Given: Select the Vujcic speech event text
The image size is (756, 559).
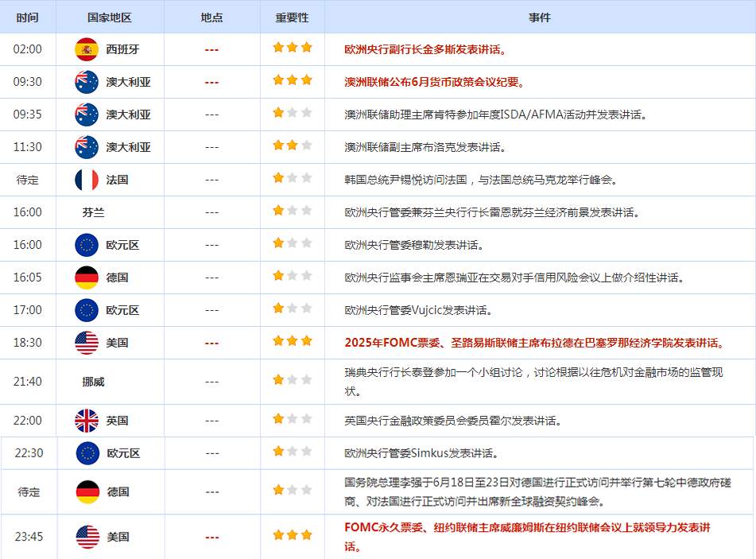Looking at the screenshot, I should click(418, 310).
